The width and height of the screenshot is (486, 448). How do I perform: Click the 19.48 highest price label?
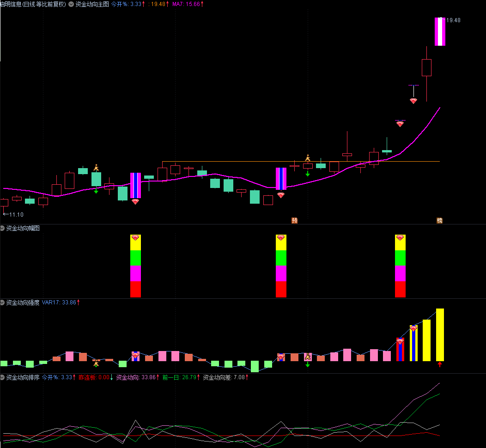452,20
